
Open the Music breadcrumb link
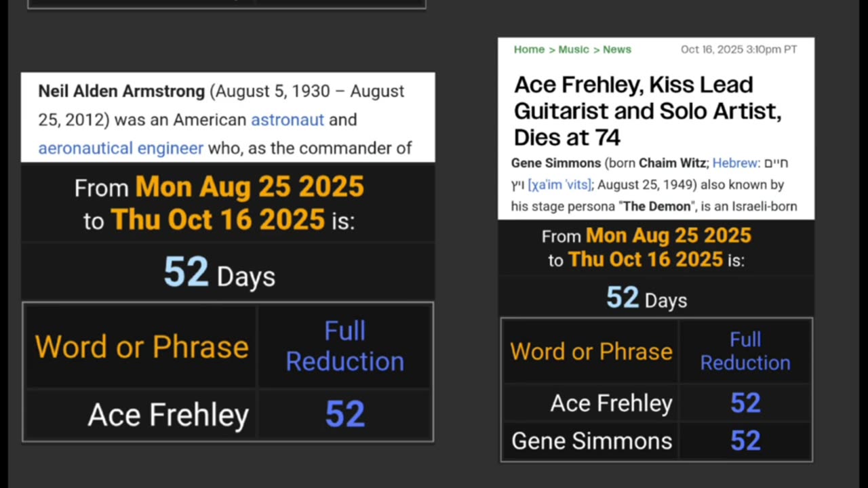click(x=574, y=49)
